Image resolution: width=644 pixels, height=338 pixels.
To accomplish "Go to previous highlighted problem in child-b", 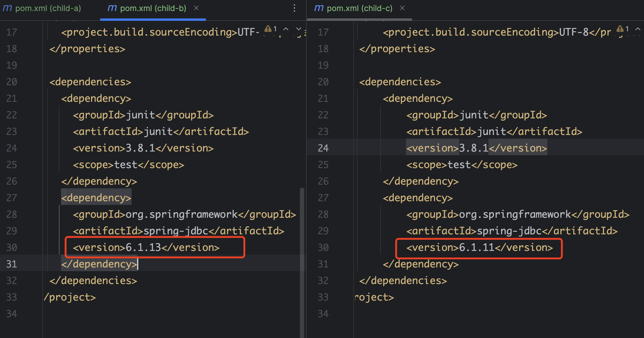I will coord(286,29).
